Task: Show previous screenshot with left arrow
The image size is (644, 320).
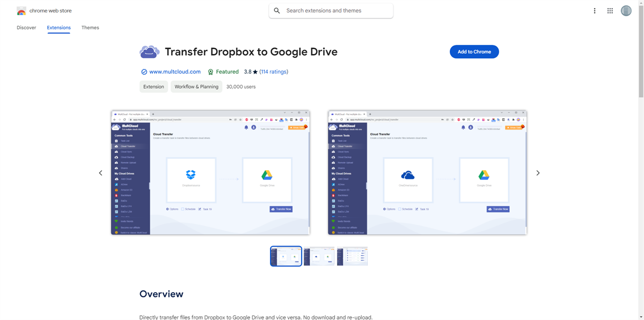Action: [x=100, y=173]
